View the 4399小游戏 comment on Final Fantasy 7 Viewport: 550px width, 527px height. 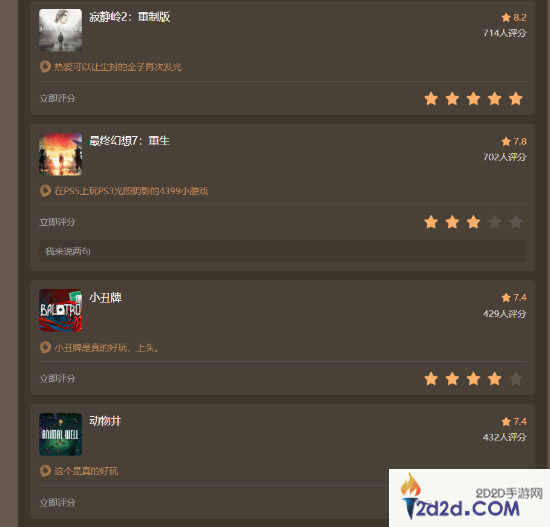pos(131,191)
